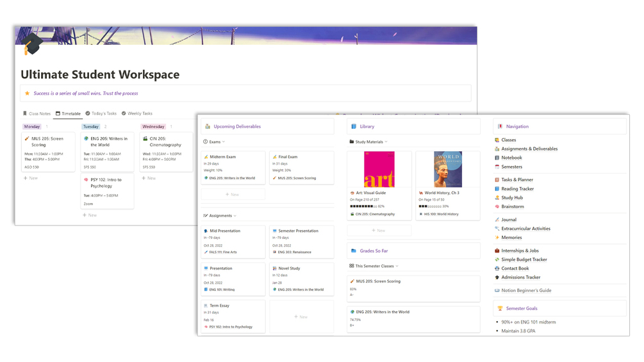Switch to the Timetable tab
The width and height of the screenshot is (644, 362).
[x=68, y=113]
